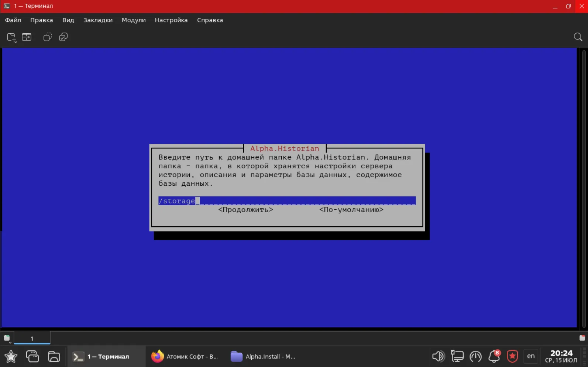The image size is (588, 367).
Task: Open the Правка menu
Action: pos(42,20)
